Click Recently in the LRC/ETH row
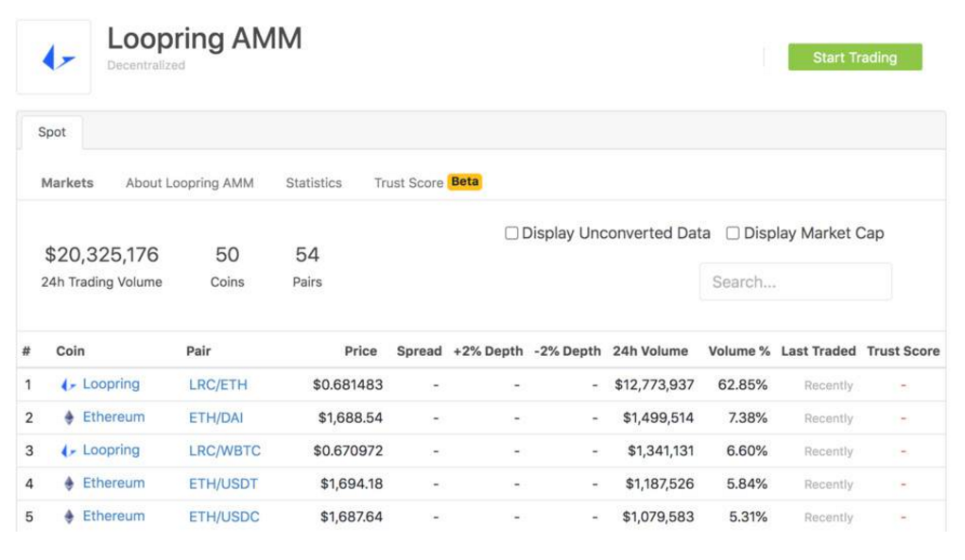 [828, 385]
